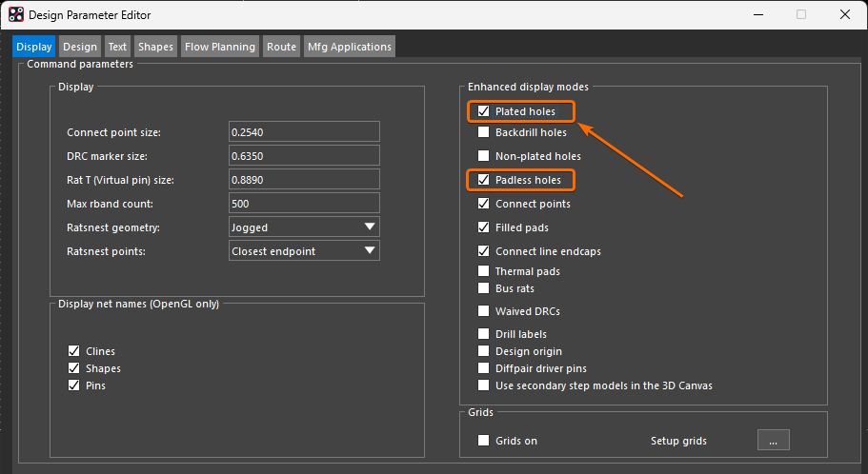Edit the DRC marker size field
This screenshot has width=868, height=474.
coord(304,155)
